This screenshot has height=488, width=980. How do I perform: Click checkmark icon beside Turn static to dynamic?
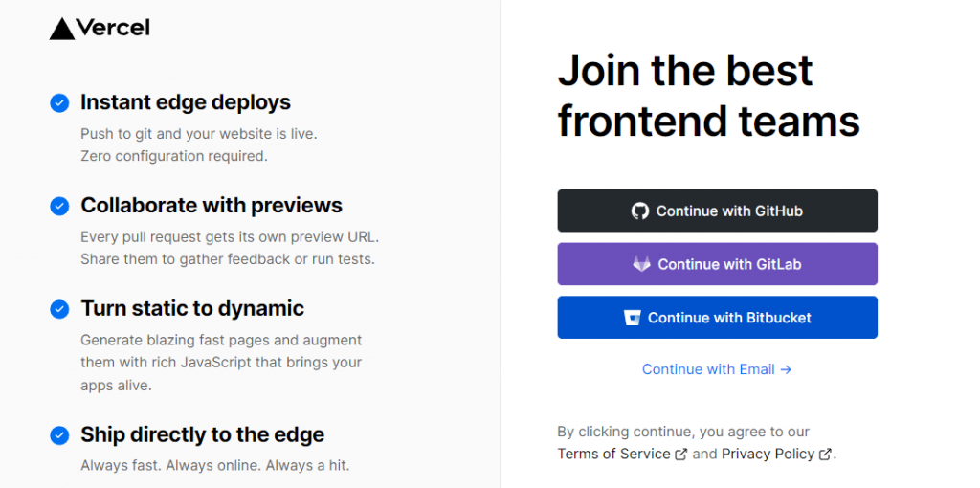(x=59, y=309)
